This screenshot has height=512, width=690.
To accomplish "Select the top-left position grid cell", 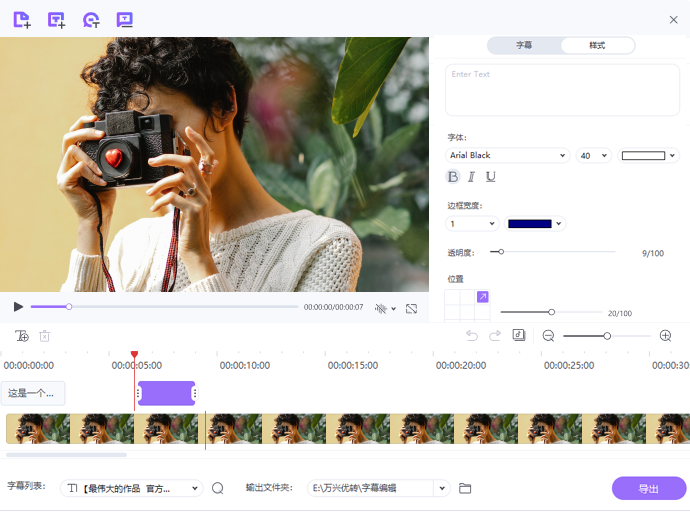I will point(452,297).
